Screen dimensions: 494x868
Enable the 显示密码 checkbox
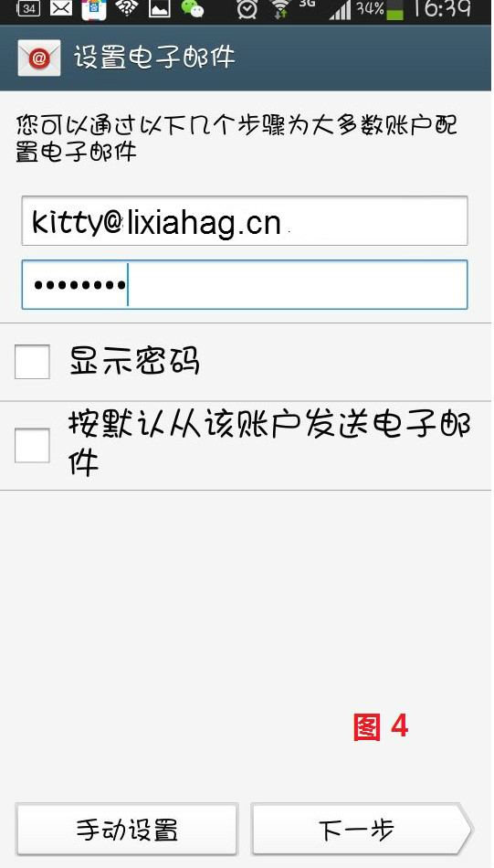click(x=32, y=362)
